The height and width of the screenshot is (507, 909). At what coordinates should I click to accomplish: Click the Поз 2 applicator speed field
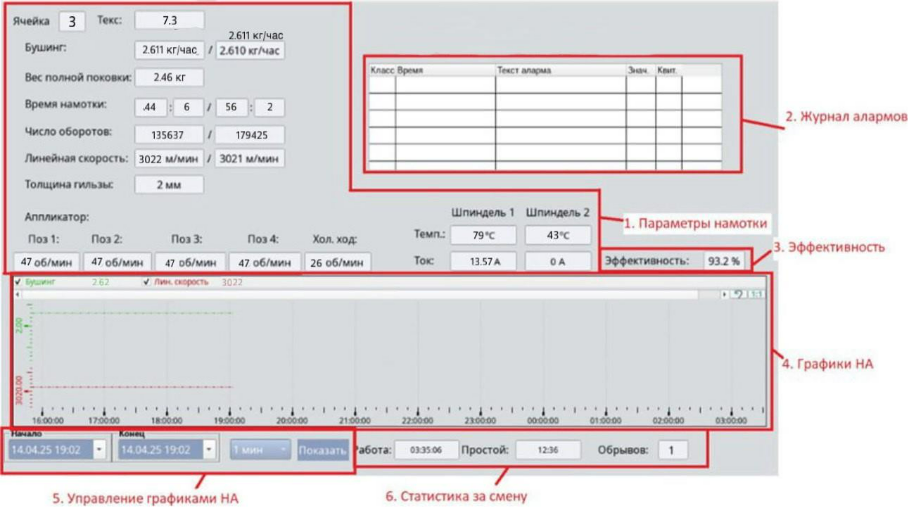[x=117, y=262]
